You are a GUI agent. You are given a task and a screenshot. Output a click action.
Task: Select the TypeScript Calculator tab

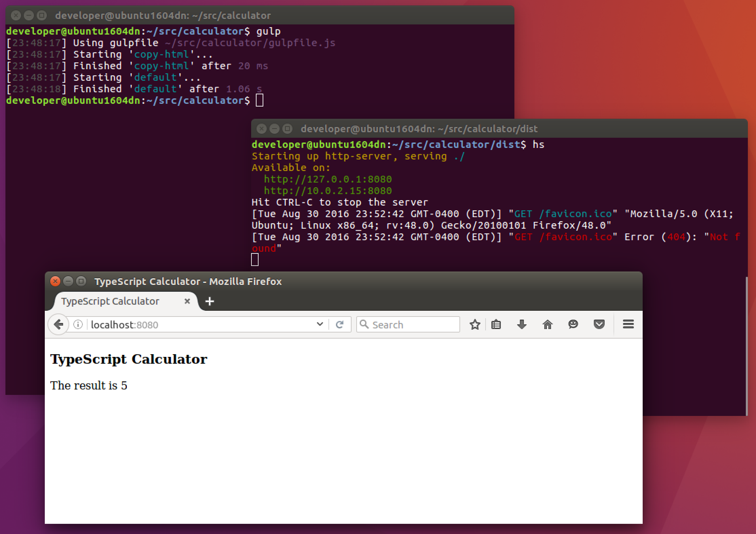[x=110, y=301]
